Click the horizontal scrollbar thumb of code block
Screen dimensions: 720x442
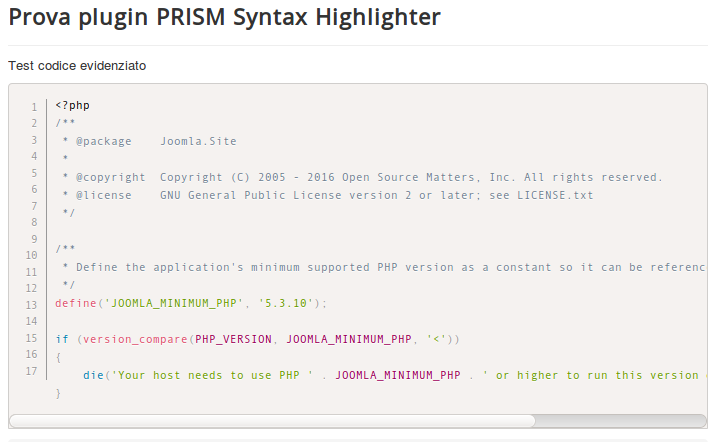point(272,421)
